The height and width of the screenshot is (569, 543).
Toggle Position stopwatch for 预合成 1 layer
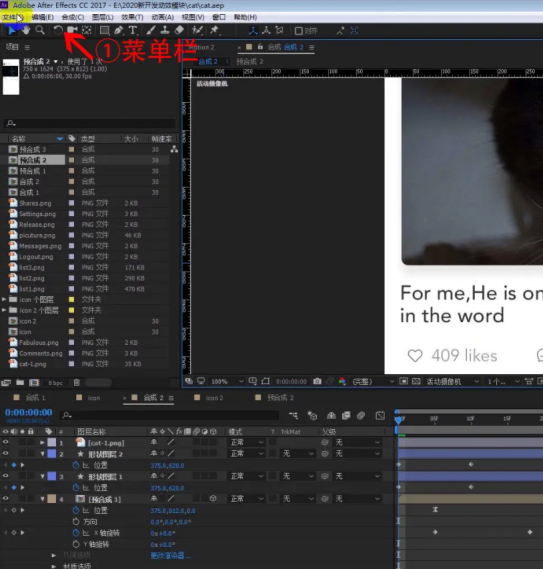click(75, 510)
